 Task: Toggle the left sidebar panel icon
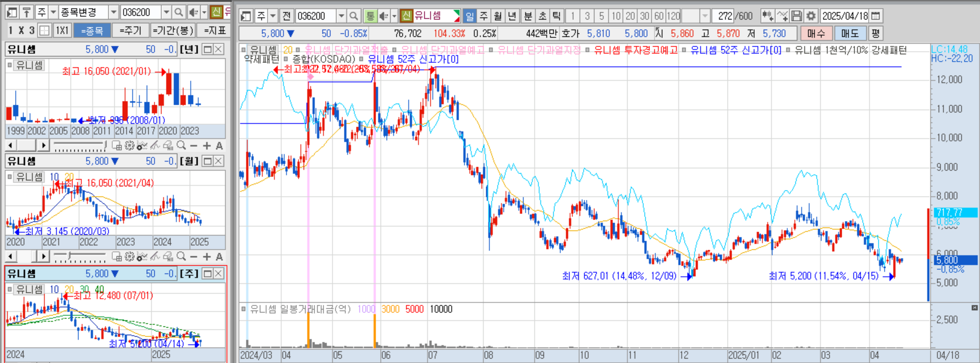tap(13, 12)
